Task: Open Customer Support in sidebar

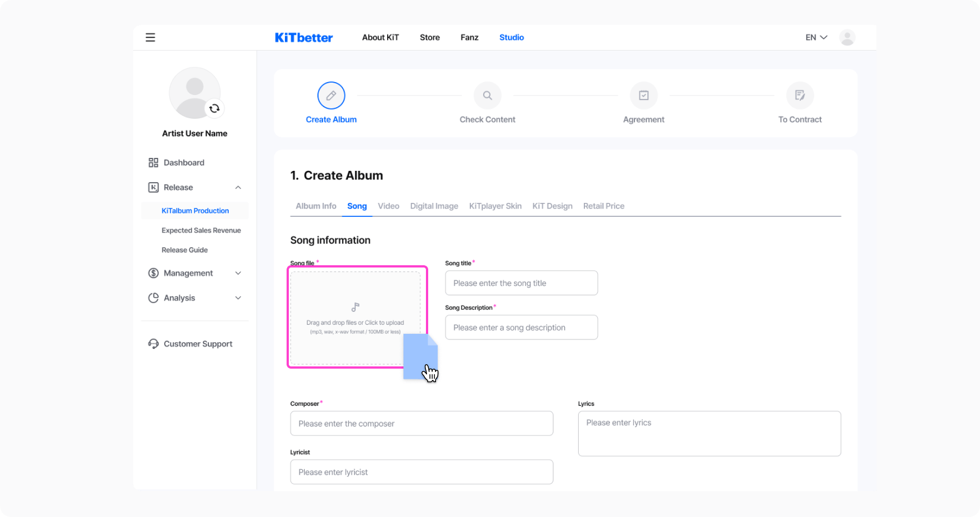Action: 198,344
